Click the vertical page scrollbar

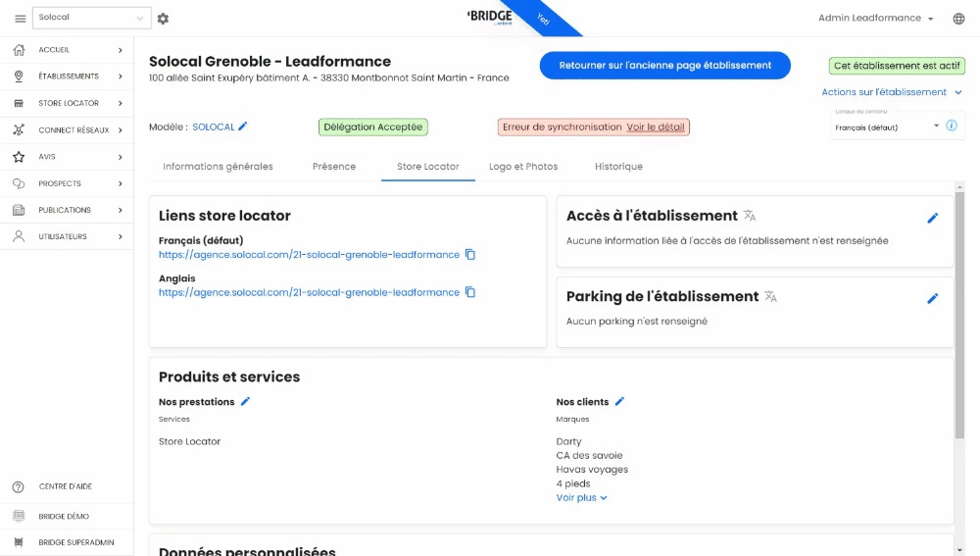[x=959, y=314]
